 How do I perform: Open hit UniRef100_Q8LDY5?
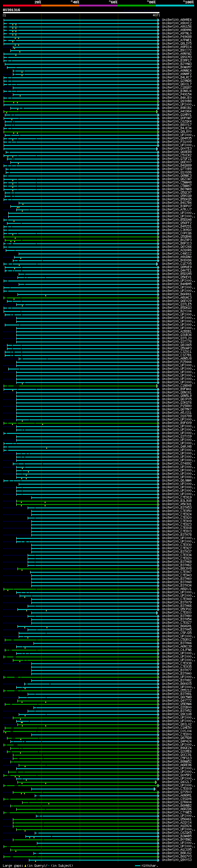[x=177, y=43]
